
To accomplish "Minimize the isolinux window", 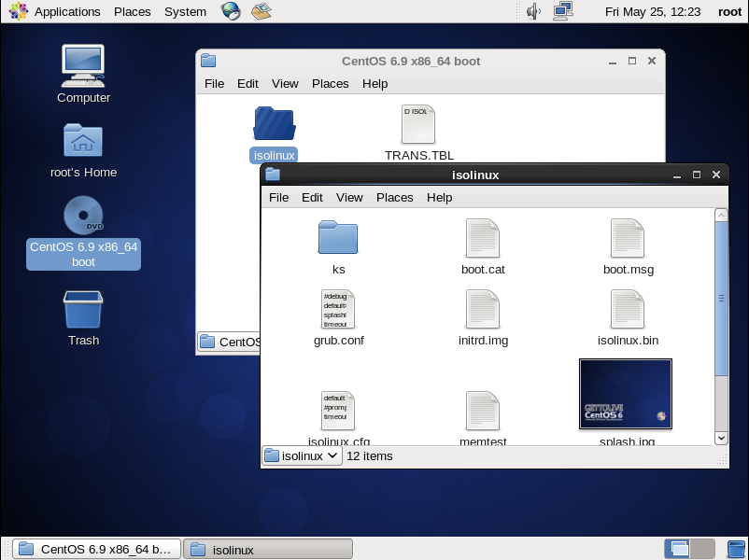I will pyautogui.click(x=676, y=175).
